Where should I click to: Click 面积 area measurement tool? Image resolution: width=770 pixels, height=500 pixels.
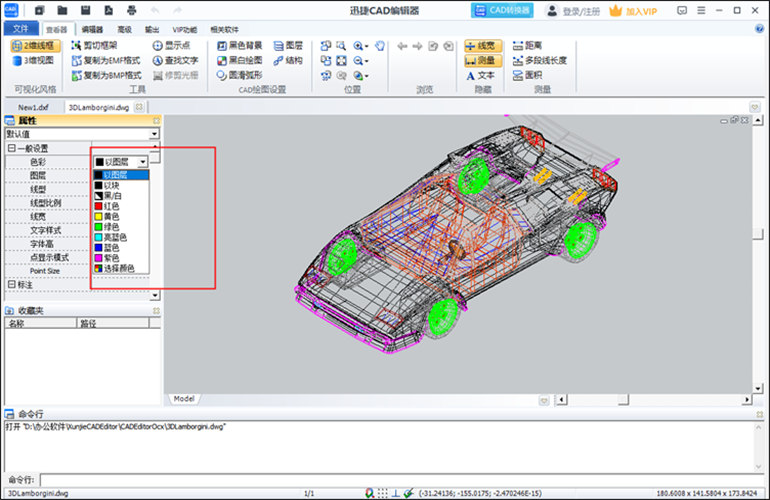(527, 75)
